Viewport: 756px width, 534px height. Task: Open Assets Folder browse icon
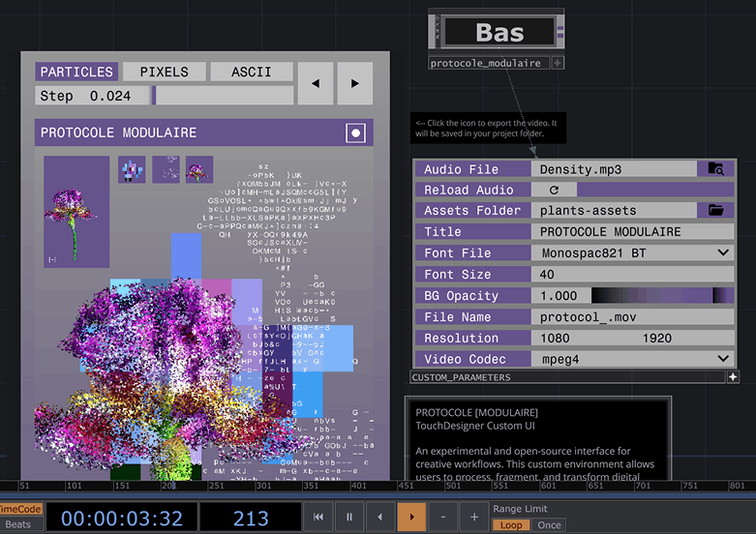coord(715,210)
